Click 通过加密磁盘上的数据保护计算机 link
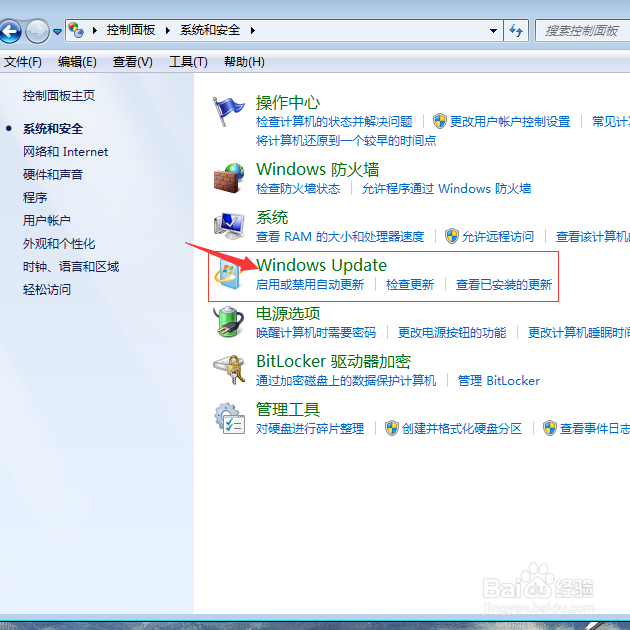Viewport: 630px width, 630px height. [x=346, y=380]
